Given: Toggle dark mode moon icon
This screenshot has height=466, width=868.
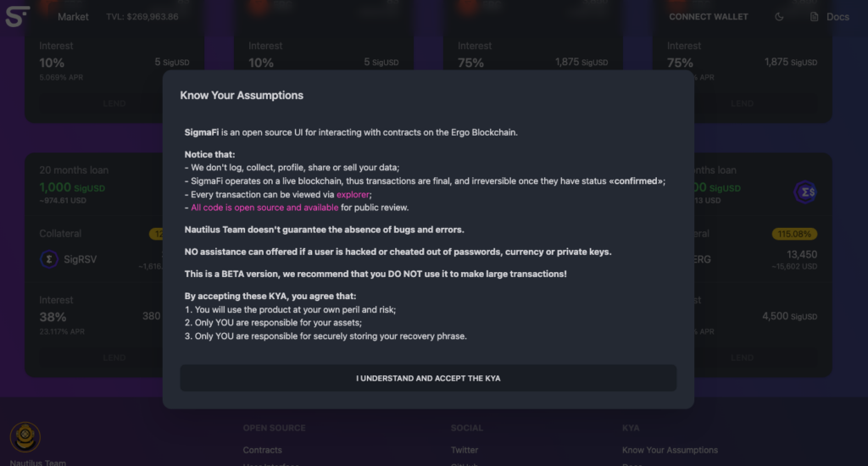Looking at the screenshot, I should coord(780,17).
